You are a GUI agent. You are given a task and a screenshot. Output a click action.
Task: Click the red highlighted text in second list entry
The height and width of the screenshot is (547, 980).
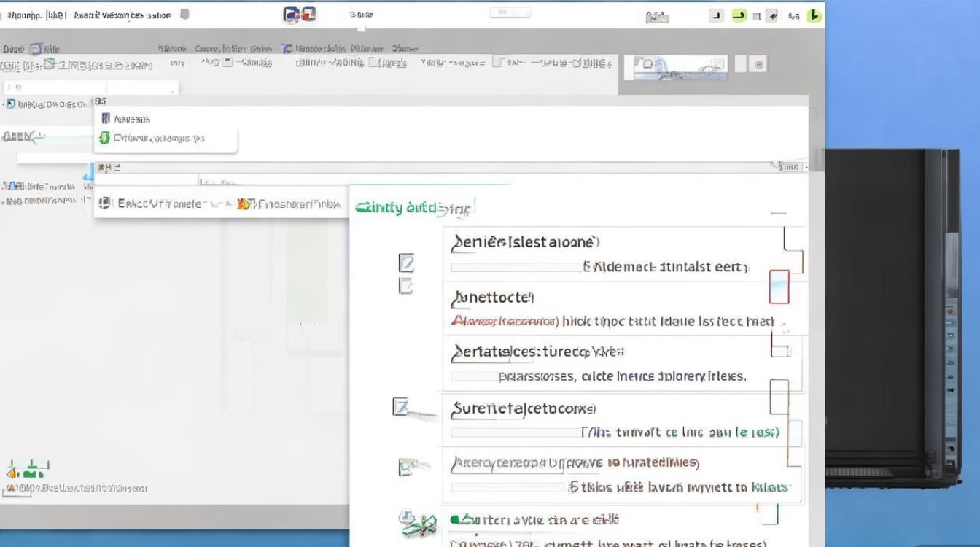[x=505, y=321]
